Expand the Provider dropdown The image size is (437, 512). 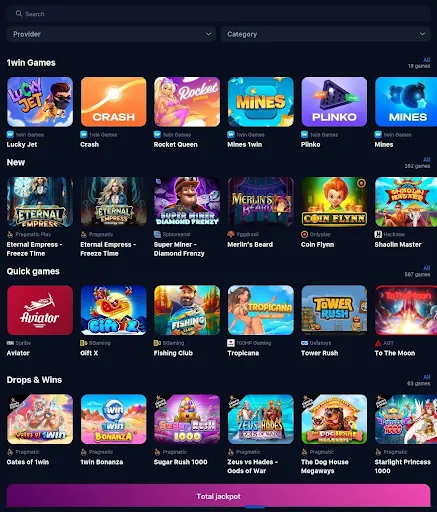[x=111, y=34]
